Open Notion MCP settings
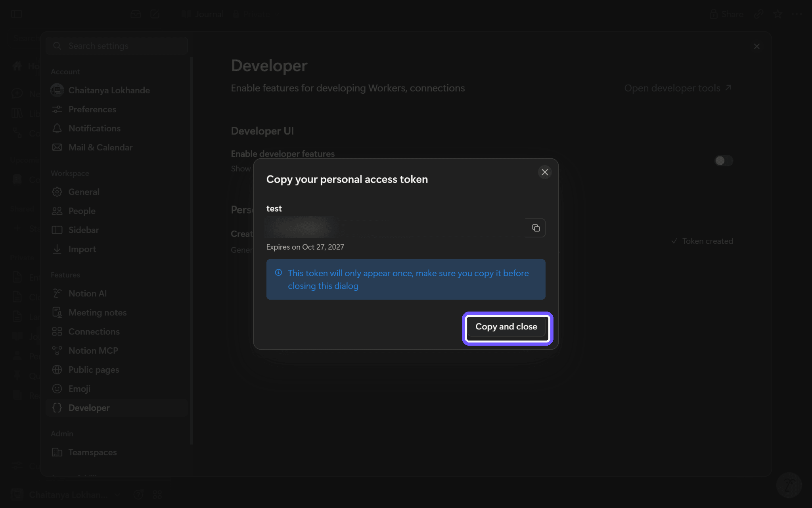This screenshot has width=812, height=508. pyautogui.click(x=117, y=350)
